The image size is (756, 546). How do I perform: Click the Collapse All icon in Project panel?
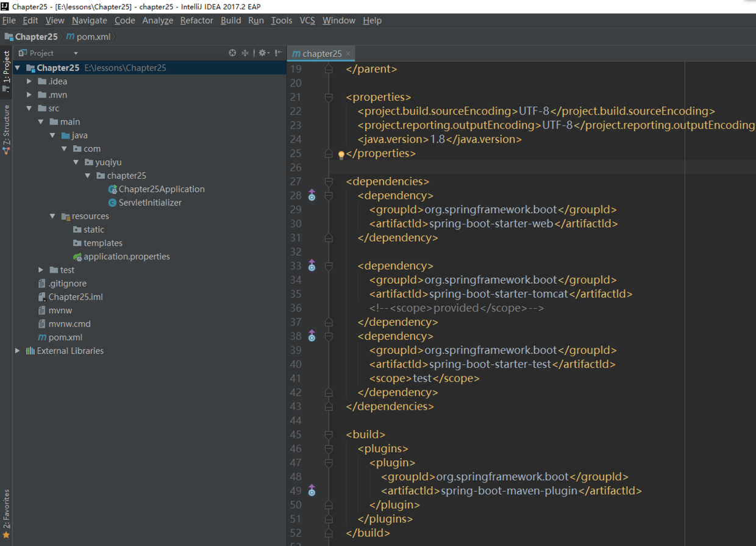[245, 53]
